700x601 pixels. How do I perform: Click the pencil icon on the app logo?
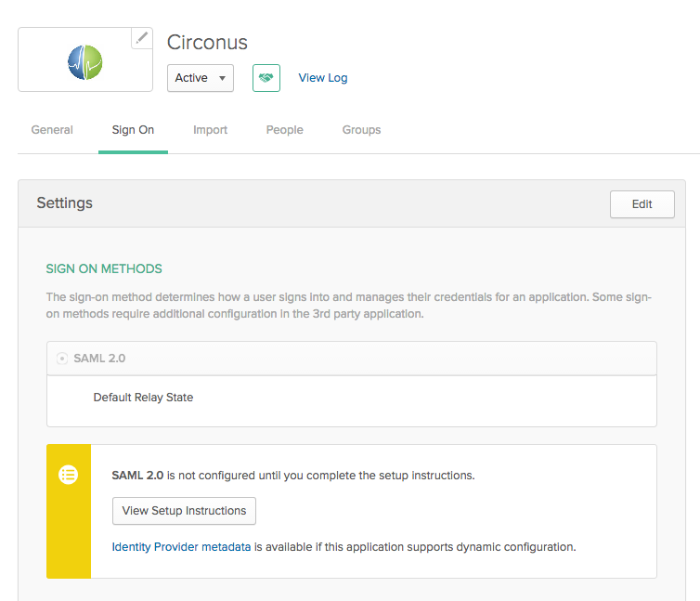pos(141,38)
